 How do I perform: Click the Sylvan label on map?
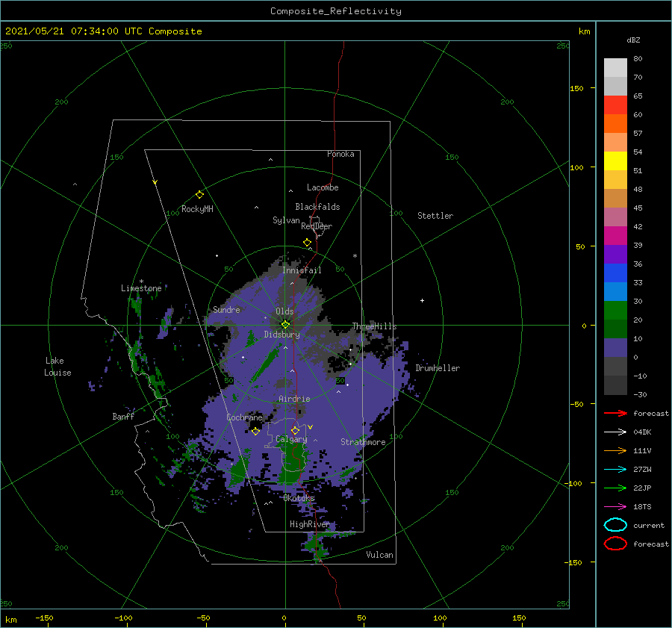(x=286, y=220)
